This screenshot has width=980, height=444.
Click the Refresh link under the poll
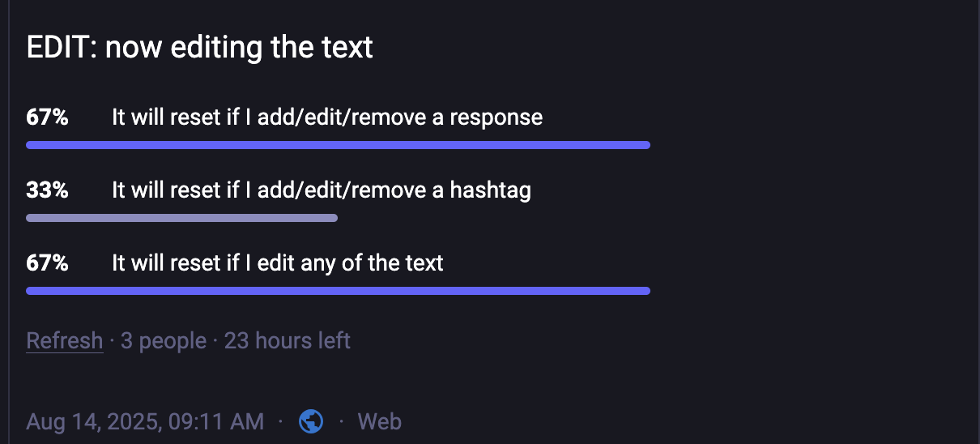pos(64,340)
